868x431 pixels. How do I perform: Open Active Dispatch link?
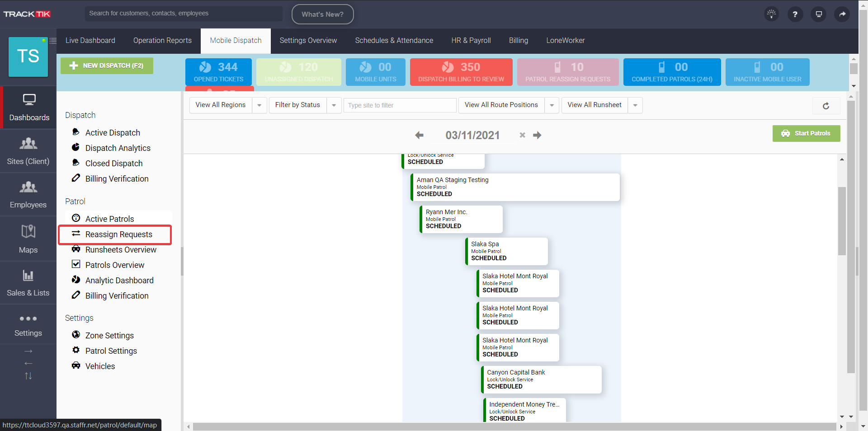pos(113,133)
